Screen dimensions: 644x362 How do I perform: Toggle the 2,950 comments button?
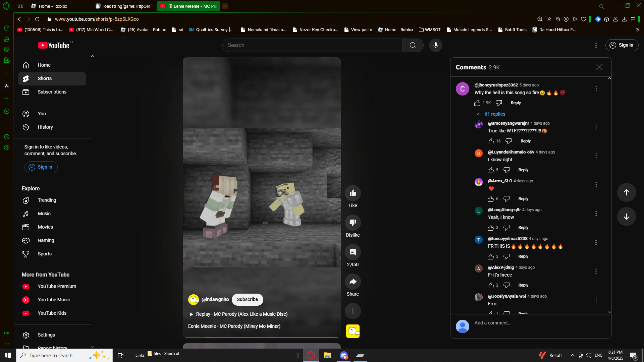[x=353, y=252]
